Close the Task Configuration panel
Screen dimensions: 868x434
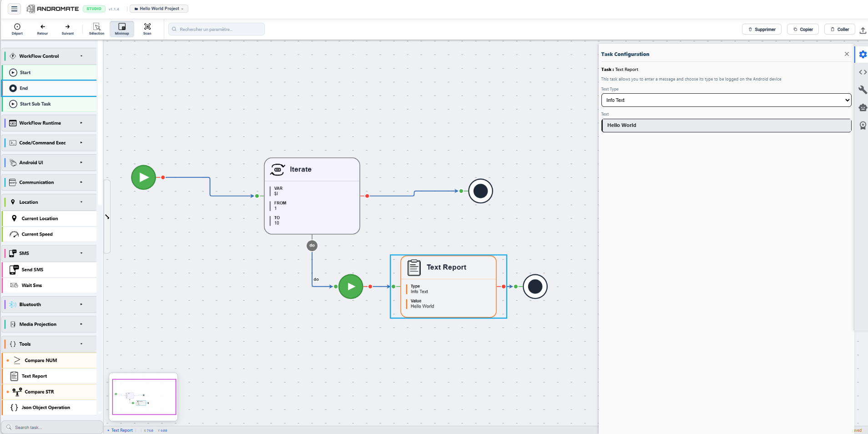847,54
